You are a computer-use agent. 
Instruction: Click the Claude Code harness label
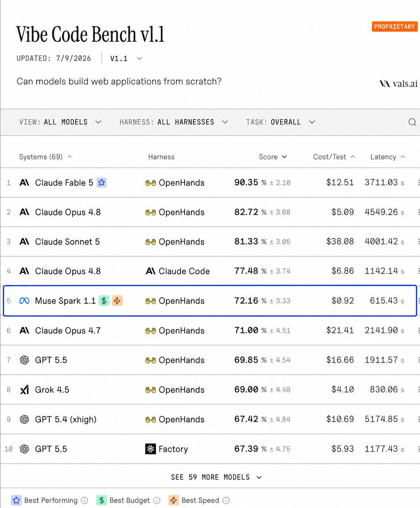point(184,271)
